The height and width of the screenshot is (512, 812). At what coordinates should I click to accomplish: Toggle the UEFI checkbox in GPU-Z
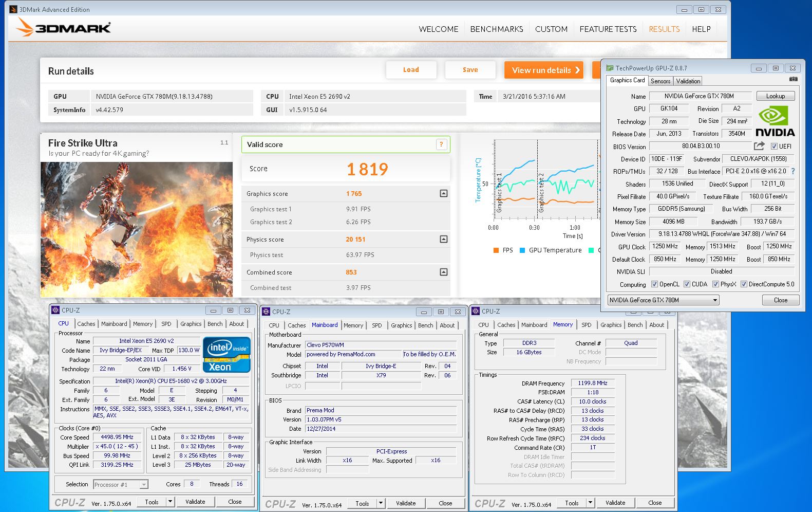click(x=774, y=147)
